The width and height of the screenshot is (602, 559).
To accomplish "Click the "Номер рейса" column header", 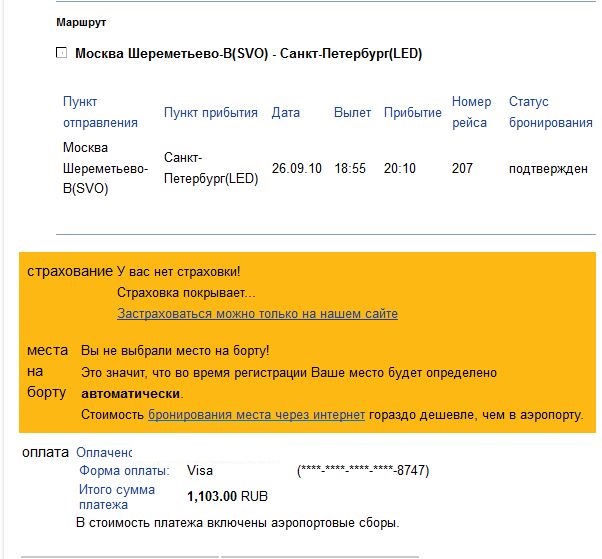I will pos(471,112).
